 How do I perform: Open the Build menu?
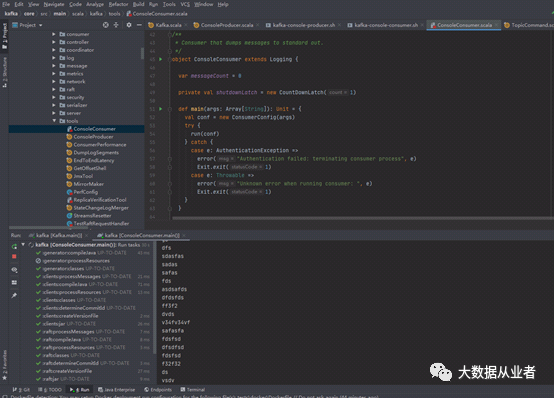[x=138, y=4]
